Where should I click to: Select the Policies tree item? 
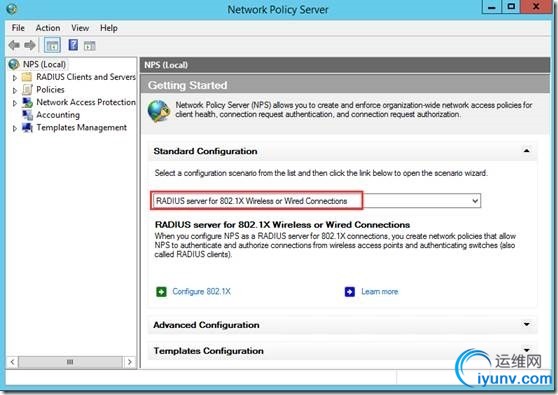tap(50, 90)
